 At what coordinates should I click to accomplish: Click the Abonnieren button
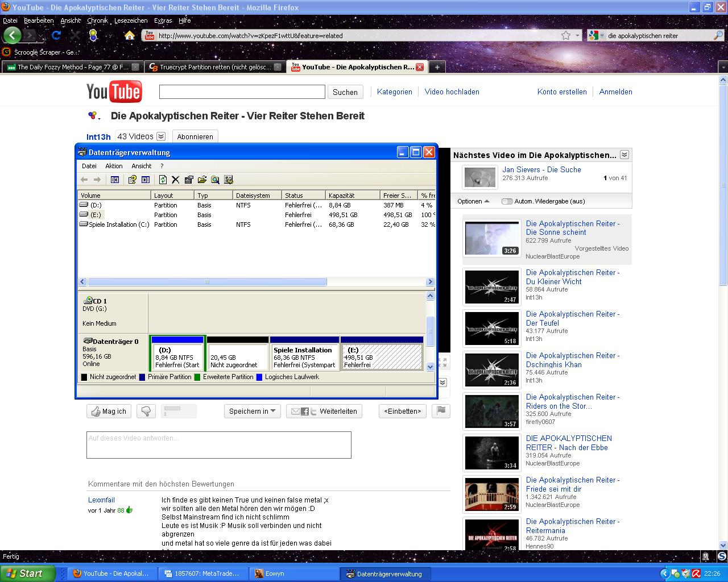195,136
